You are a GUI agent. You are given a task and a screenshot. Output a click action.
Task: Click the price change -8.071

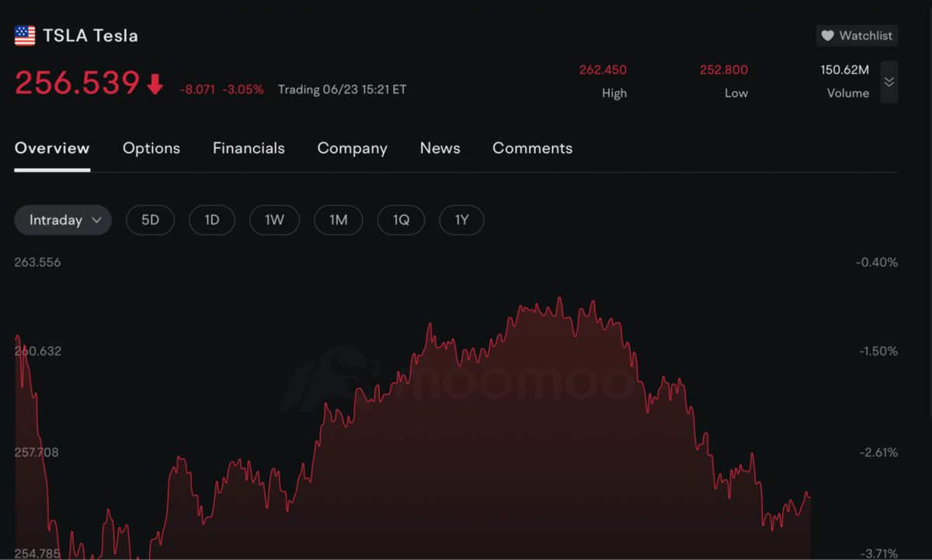click(197, 90)
